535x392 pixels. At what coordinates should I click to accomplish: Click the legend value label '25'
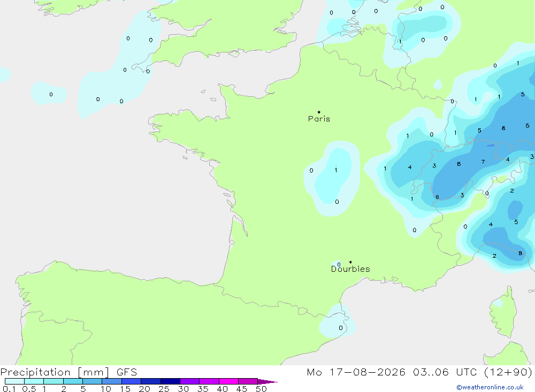click(164, 389)
